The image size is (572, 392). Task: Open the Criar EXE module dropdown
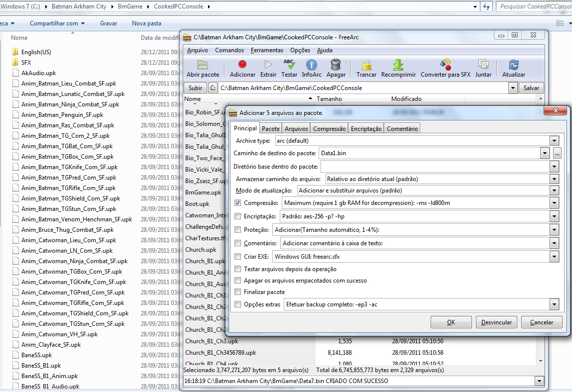[x=554, y=257]
